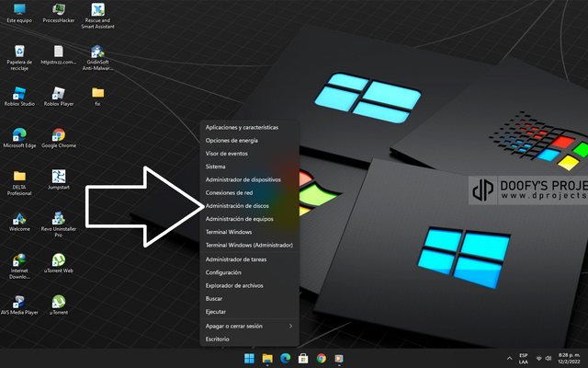
Task: Select the AVS Media Player shortcut
Action: 19,305
